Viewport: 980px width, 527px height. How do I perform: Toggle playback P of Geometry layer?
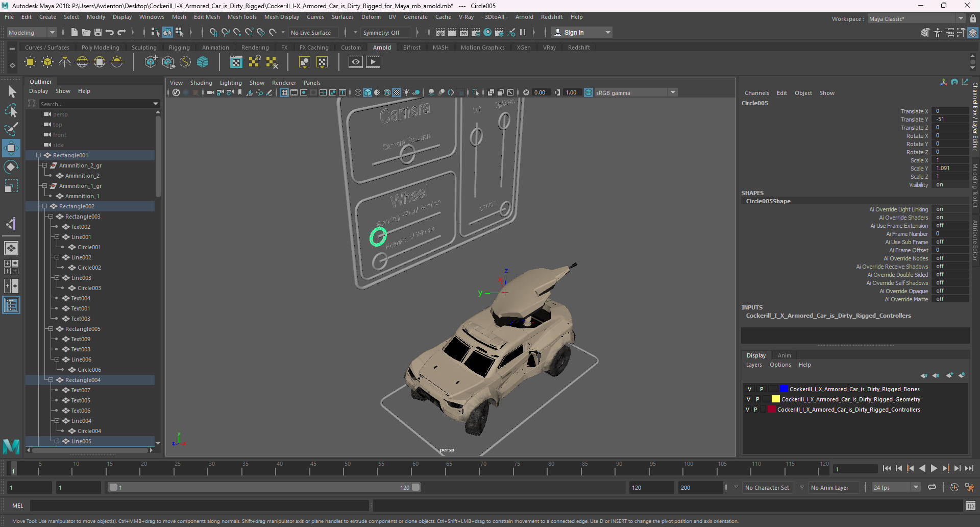tap(757, 399)
